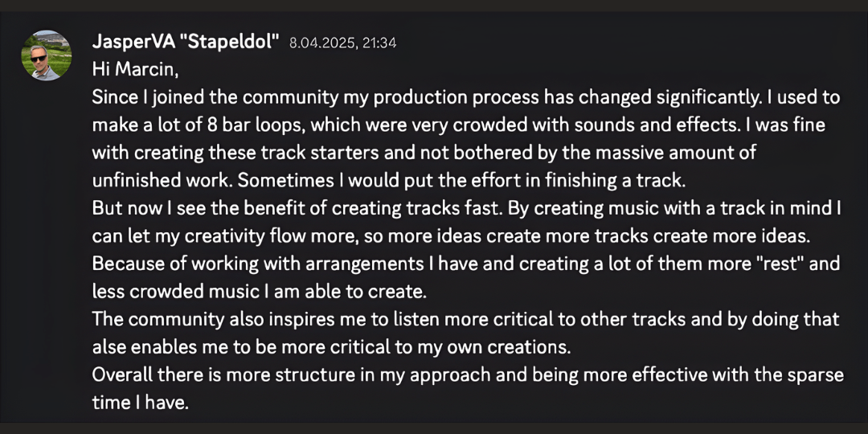
Task: Click the line starting "The community also inspires me"
Action: (x=465, y=319)
